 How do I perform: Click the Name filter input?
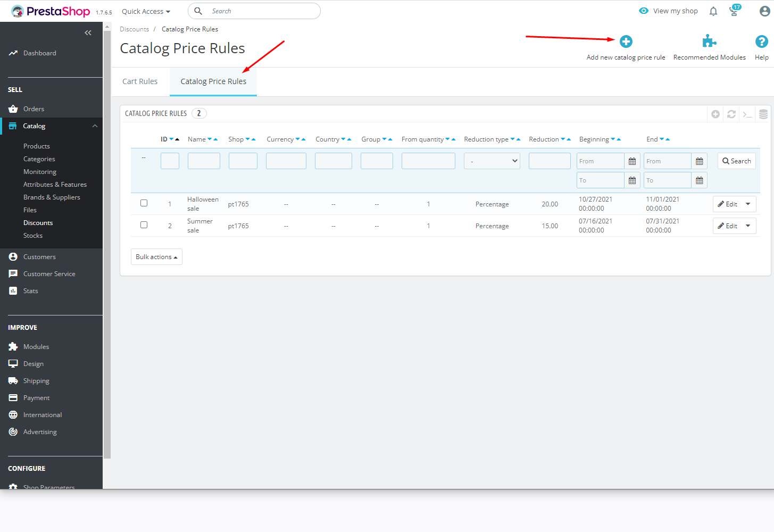tap(204, 161)
